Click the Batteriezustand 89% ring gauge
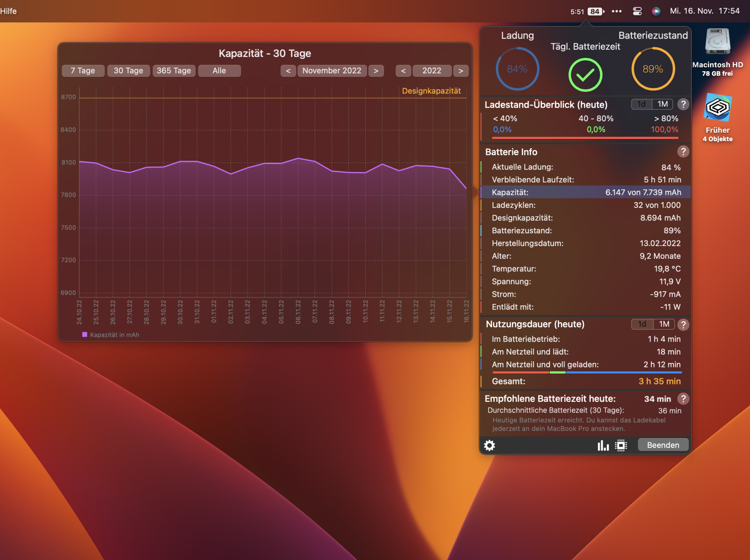The width and height of the screenshot is (750, 560). pos(652,69)
